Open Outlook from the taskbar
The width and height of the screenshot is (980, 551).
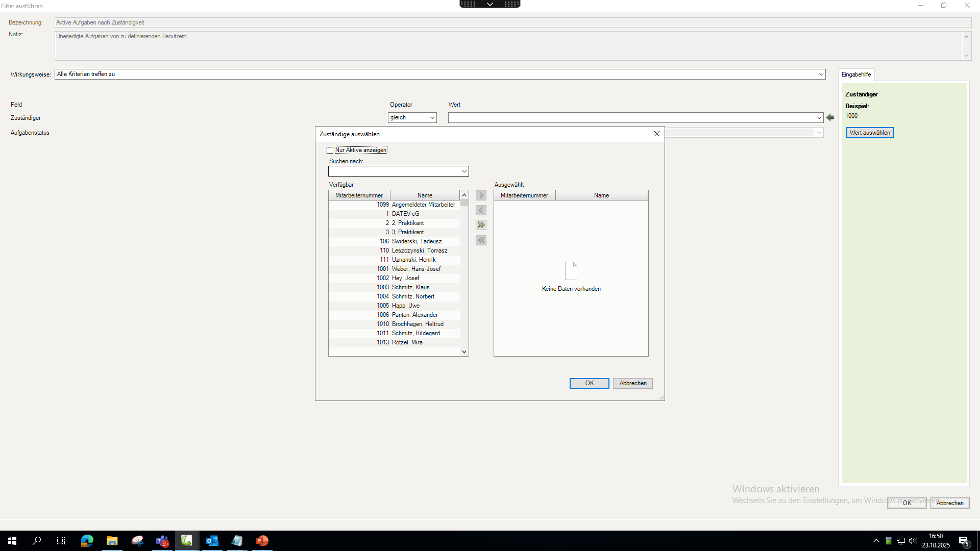(212, 541)
